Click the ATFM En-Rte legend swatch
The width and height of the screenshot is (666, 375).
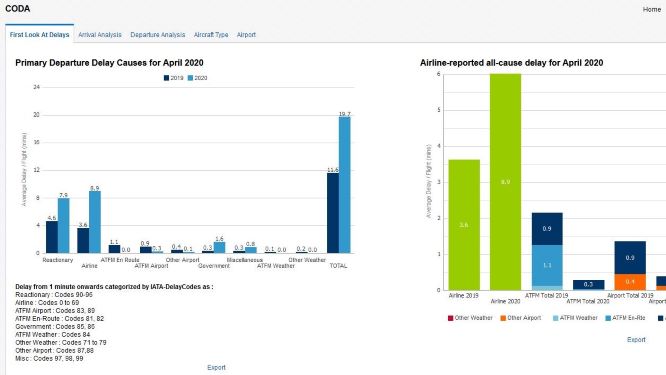[608, 318]
